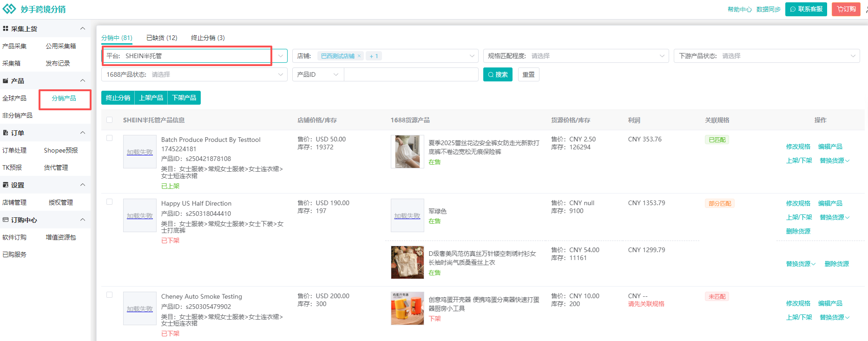Select the header select-all checkbox
Image resolution: width=868 pixels, height=341 pixels.
coord(110,120)
